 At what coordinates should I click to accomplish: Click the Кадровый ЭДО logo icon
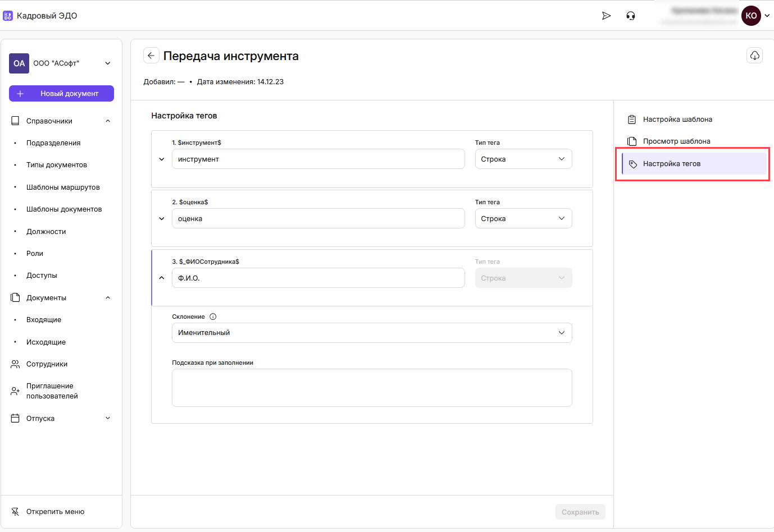tap(8, 16)
